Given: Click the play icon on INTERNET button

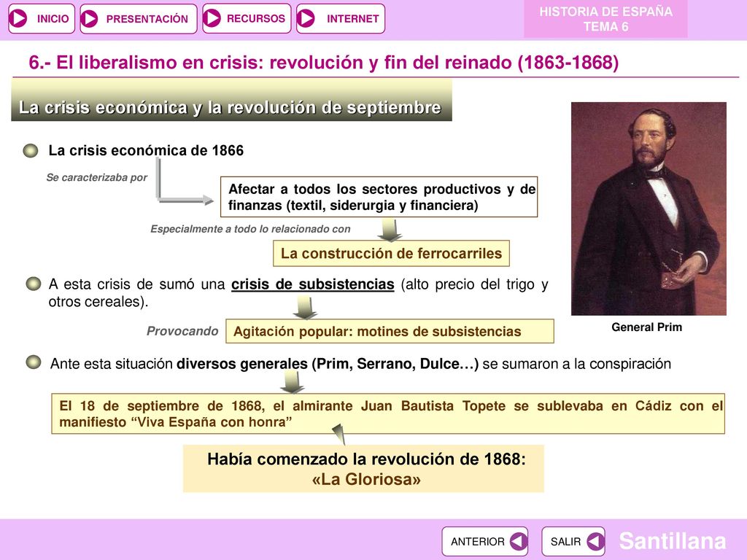Looking at the screenshot, I should (306, 18).
